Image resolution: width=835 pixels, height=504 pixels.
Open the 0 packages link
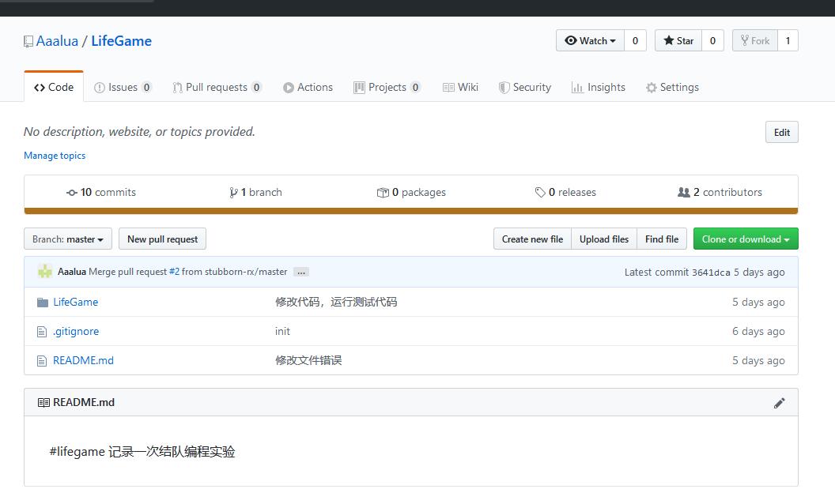(x=411, y=192)
